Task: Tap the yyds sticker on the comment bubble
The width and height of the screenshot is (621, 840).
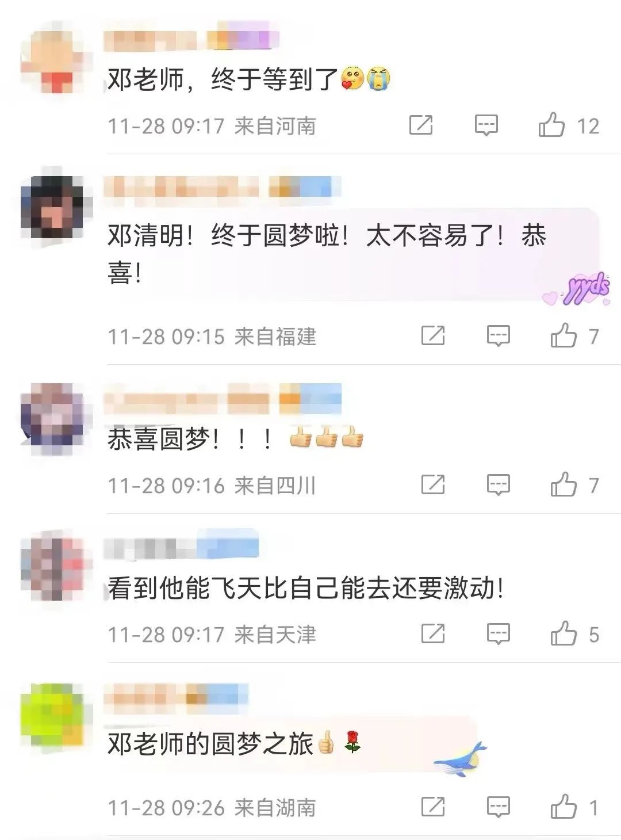Action: click(577, 289)
